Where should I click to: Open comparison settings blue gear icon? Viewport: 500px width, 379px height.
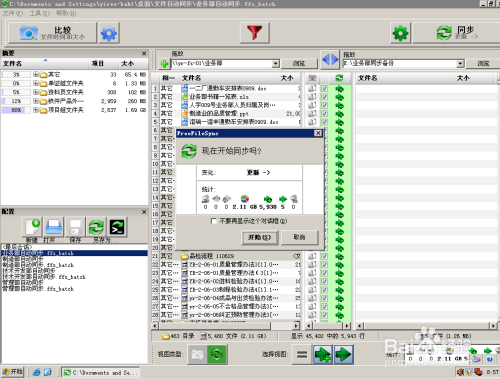point(109,33)
